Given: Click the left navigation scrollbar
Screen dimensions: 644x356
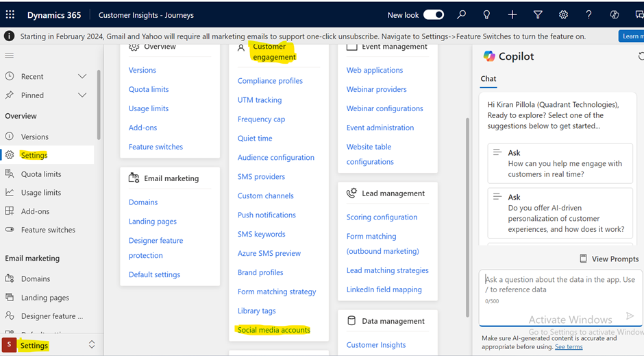Looking at the screenshot, I should click(99, 105).
